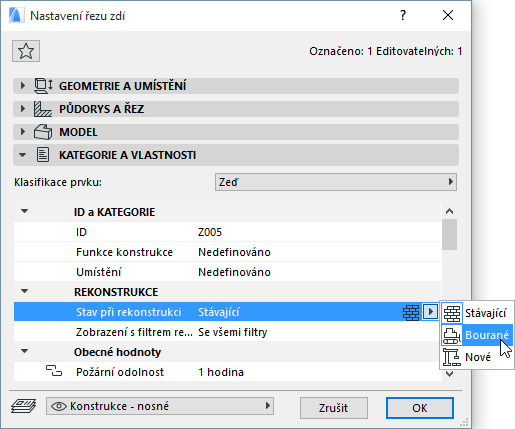This screenshot has height=429, width=515.
Task: Click the ArchiCAD title bar icon
Action: click(x=16, y=15)
